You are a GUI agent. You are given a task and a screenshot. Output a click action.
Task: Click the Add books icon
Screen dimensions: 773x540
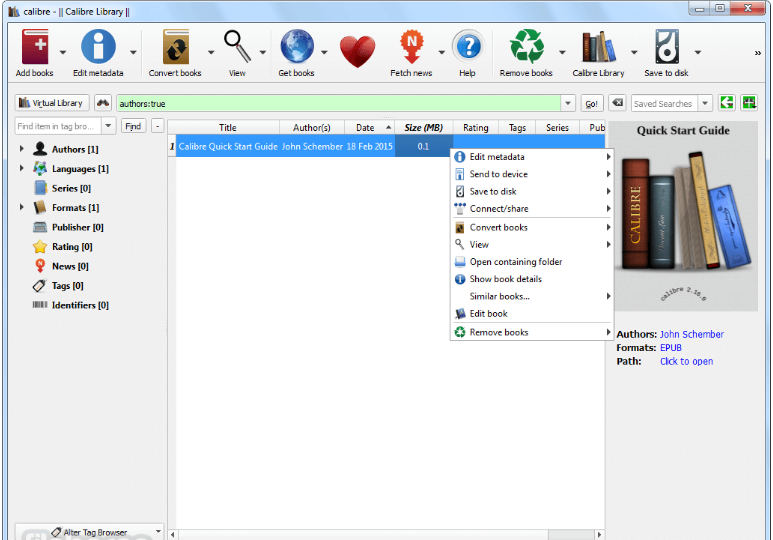click(35, 48)
